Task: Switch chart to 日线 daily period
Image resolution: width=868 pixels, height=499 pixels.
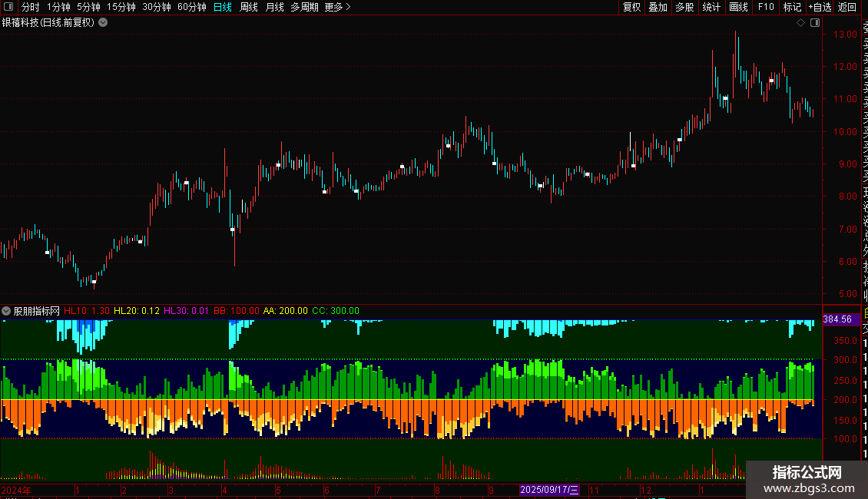Action: [x=222, y=7]
